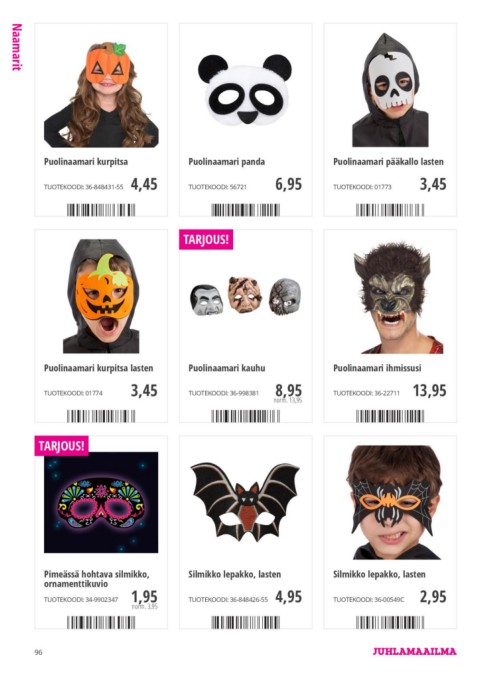This screenshot has height=679, width=480.
Task: Select the black bat eye mask picture
Action: tap(245, 501)
